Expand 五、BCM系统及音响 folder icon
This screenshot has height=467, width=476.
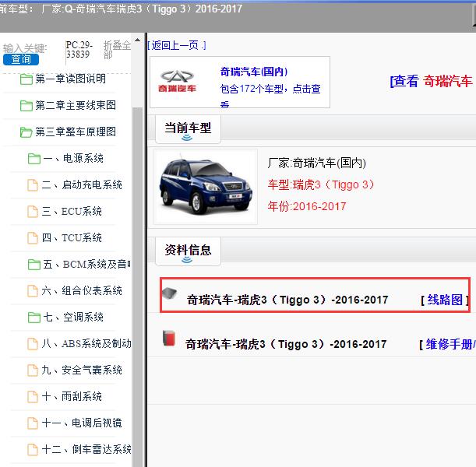(x=34, y=265)
